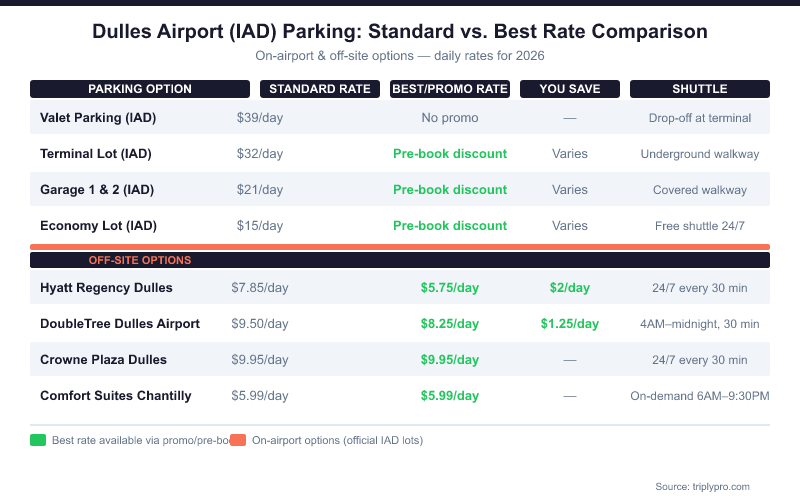Select the Valet Parking (IAD) row name
800x500 pixels.
pos(98,118)
